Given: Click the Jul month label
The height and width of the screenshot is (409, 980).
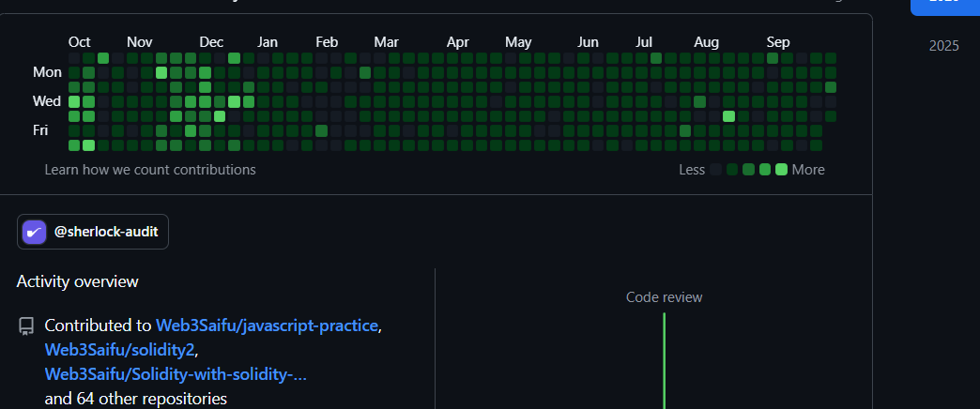Looking at the screenshot, I should click(x=644, y=42).
